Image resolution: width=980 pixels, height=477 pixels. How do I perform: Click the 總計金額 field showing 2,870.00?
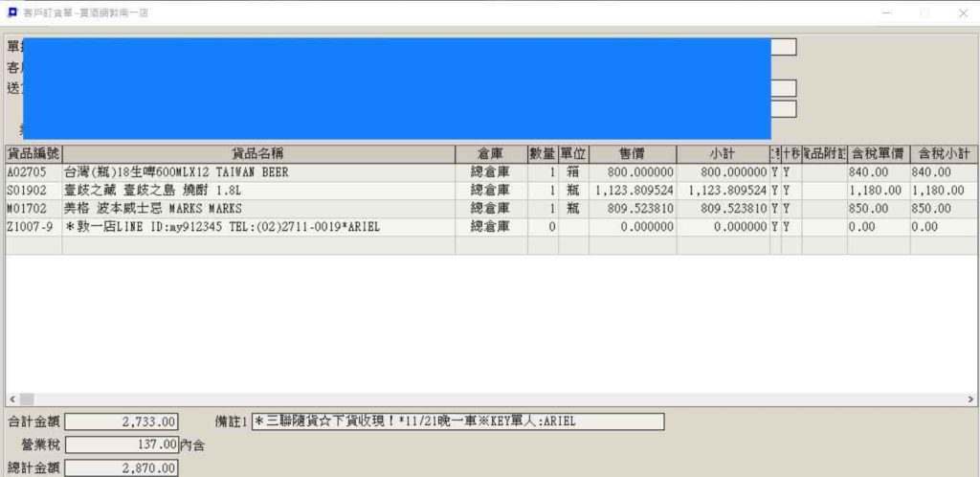(x=122, y=468)
